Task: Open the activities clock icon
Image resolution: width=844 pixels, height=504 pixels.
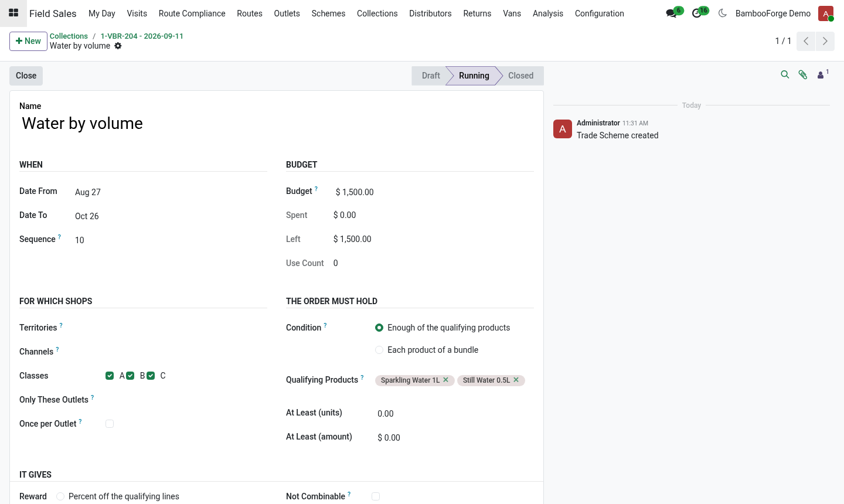Action: point(697,13)
